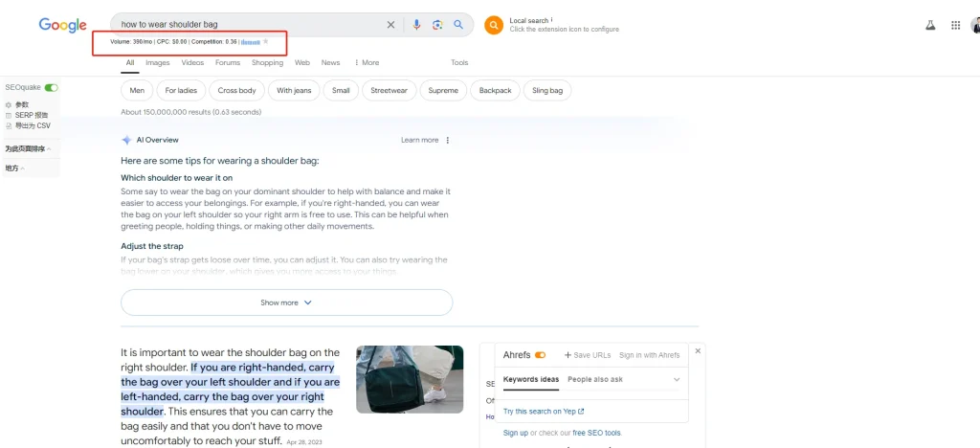The image size is (980, 448).
Task: Expand AI Overview with Show more
Action: tap(286, 302)
